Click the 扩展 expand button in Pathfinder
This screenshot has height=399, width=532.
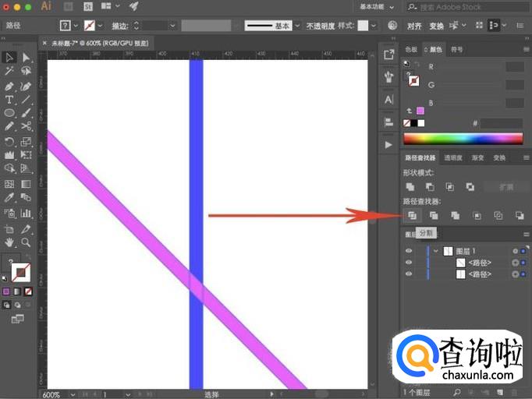(x=506, y=187)
